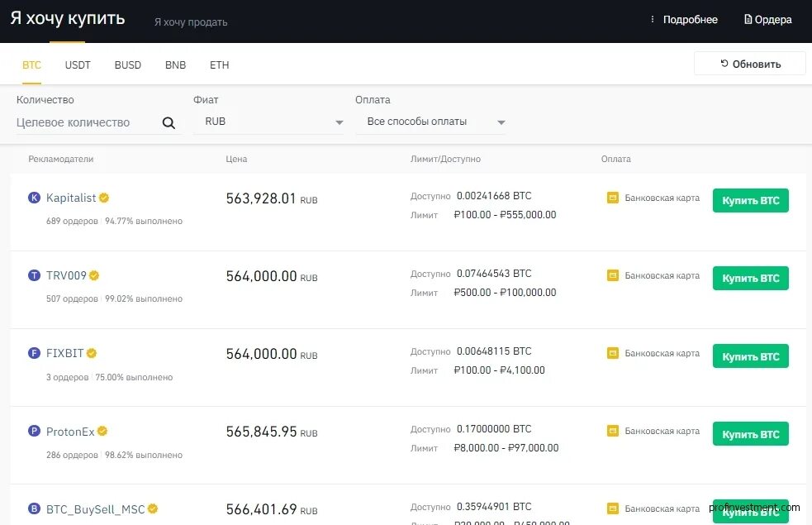Open the Подробнее menu
Screen dimensions: 812x525
(684, 20)
